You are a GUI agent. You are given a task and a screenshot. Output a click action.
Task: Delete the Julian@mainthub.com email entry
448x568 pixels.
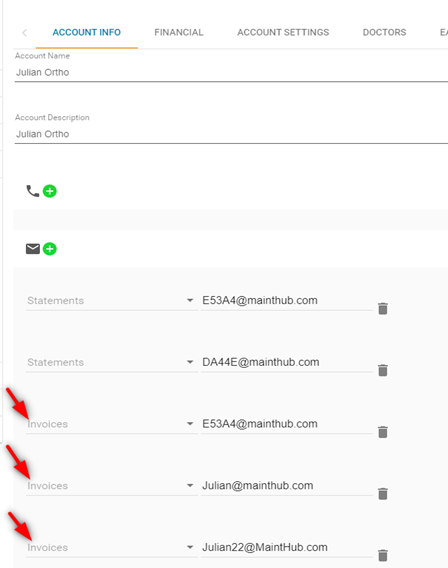point(383,494)
